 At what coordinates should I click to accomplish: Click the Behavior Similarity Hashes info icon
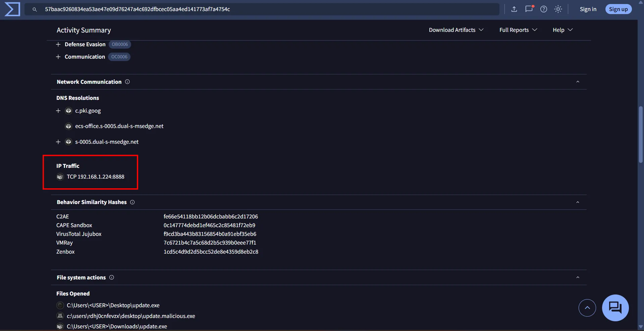click(132, 202)
